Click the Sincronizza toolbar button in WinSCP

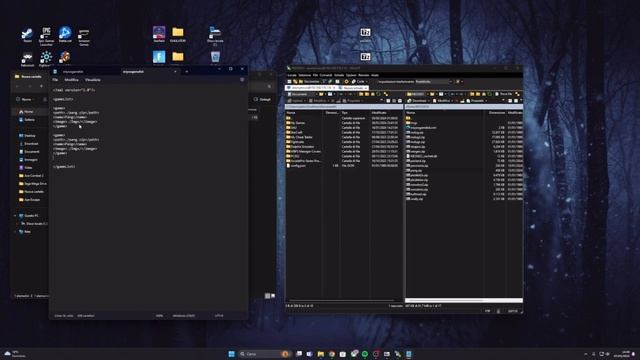pyautogui.click(x=309, y=82)
